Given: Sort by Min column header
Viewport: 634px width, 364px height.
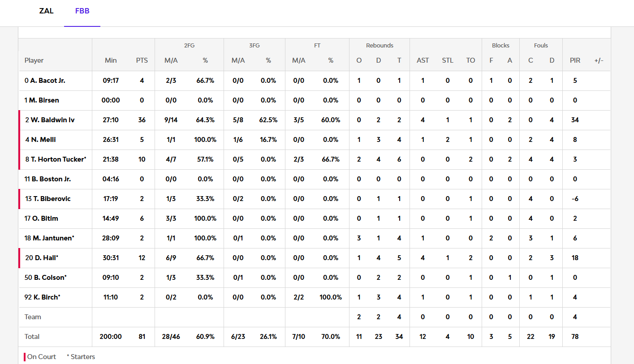Looking at the screenshot, I should (x=111, y=60).
